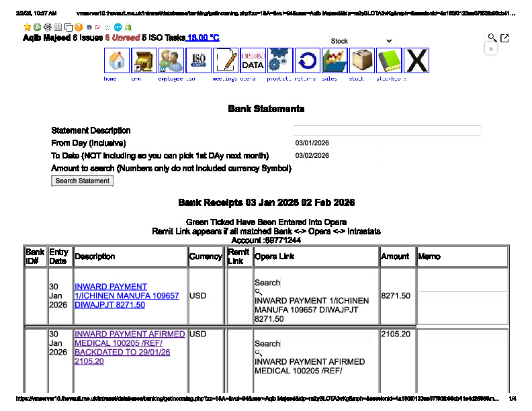Image resolution: width=532 pixels, height=411 pixels.
Task: Open the production gears icon
Action: (x=280, y=61)
